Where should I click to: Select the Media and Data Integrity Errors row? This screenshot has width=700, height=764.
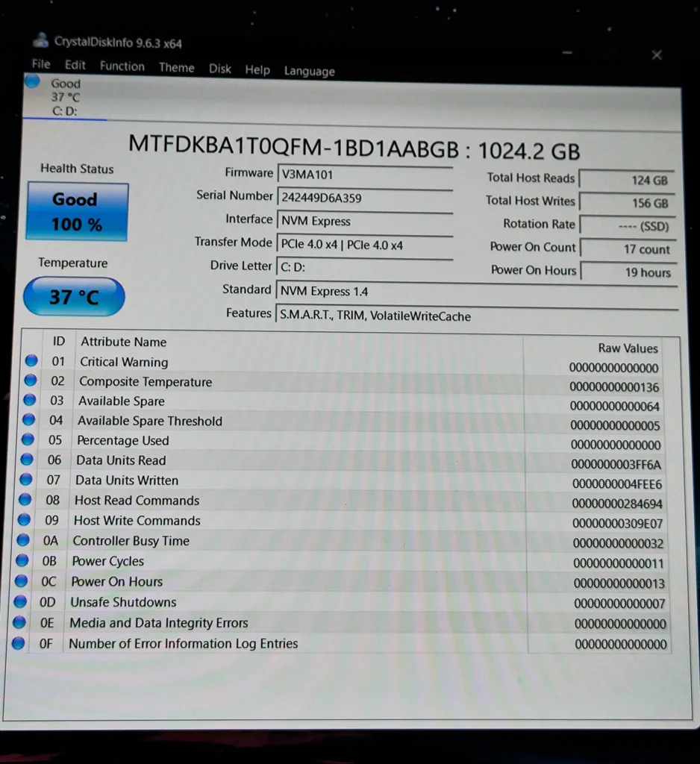[299, 623]
